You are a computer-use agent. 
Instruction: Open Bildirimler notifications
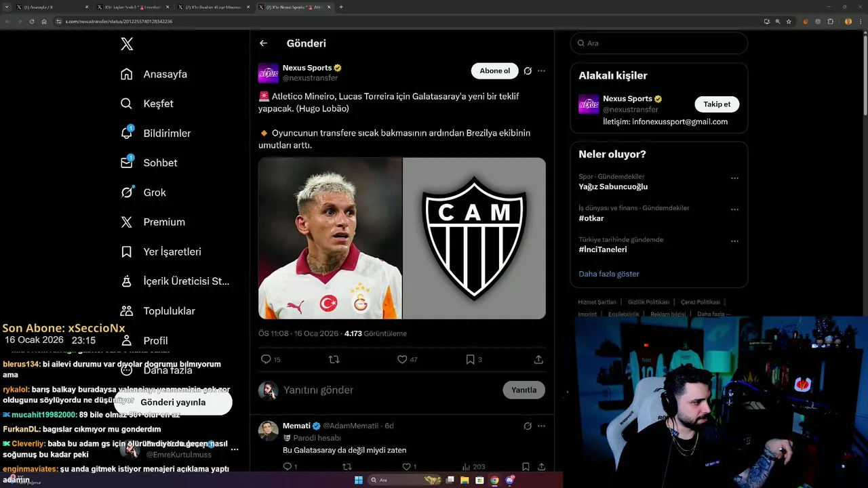coord(155,133)
